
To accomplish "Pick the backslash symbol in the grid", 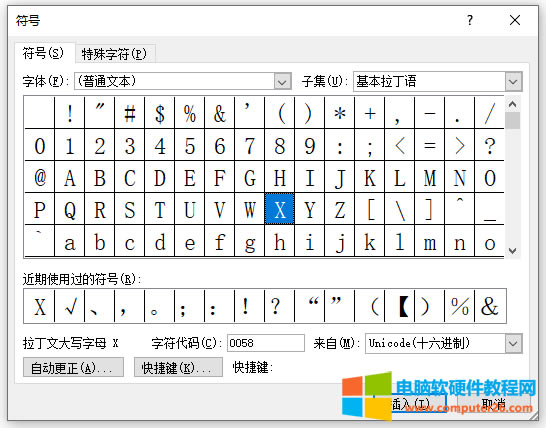I will click(400, 209).
